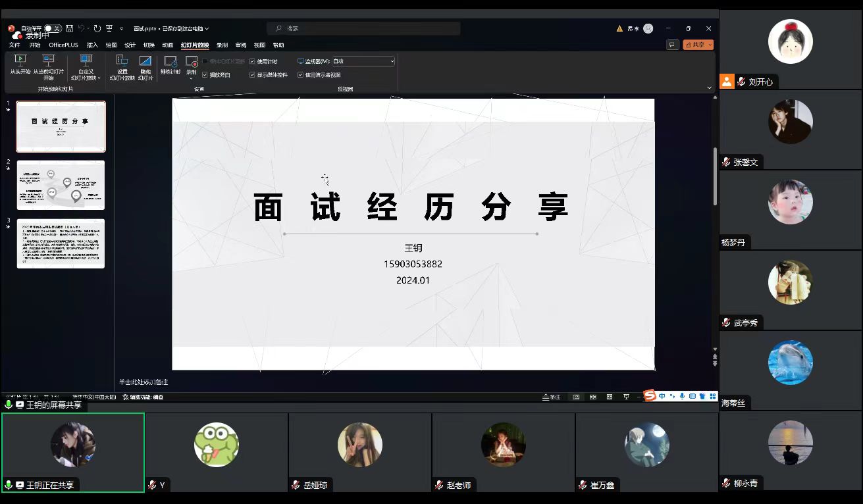Switch to slide sorter view in status bar
This screenshot has height=504, width=863.
[x=592, y=397]
